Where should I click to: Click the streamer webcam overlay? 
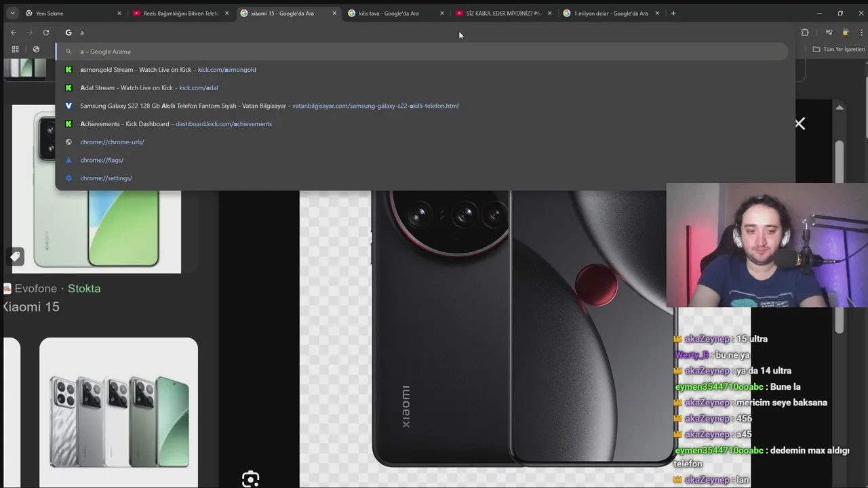(x=767, y=245)
